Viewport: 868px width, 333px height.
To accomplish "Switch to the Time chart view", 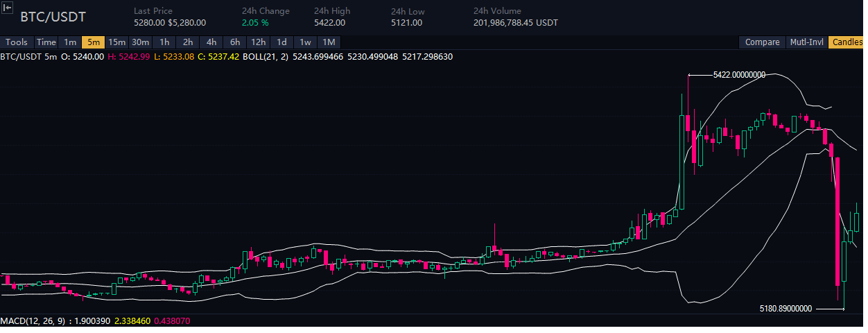I will pyautogui.click(x=46, y=42).
